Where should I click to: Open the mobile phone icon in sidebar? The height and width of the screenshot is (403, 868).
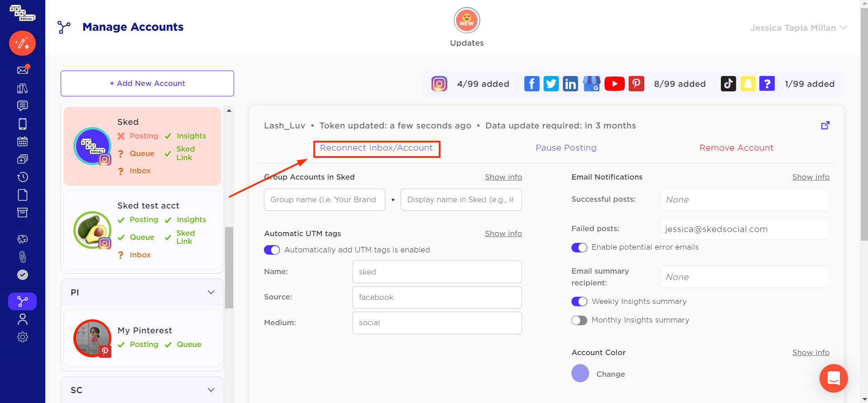[23, 123]
